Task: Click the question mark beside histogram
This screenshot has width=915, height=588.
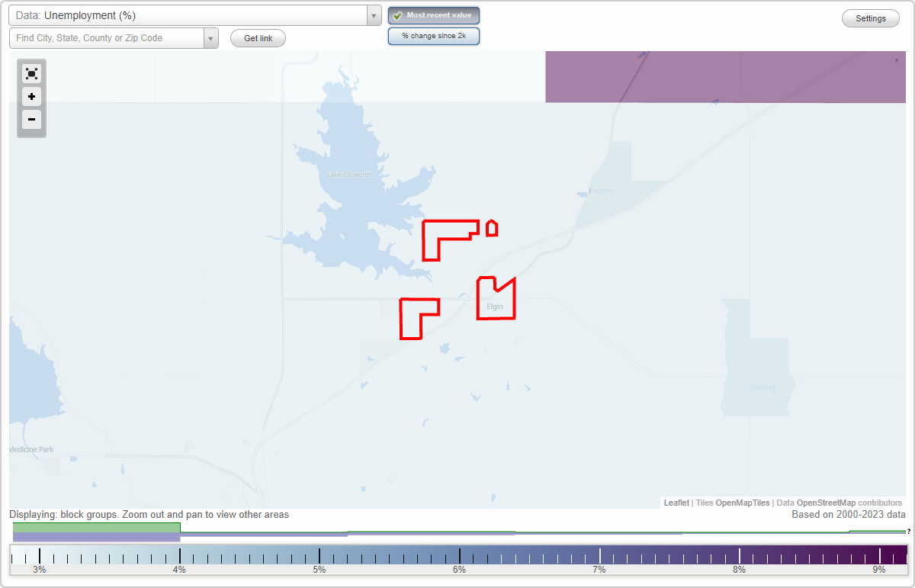Action: click(909, 532)
